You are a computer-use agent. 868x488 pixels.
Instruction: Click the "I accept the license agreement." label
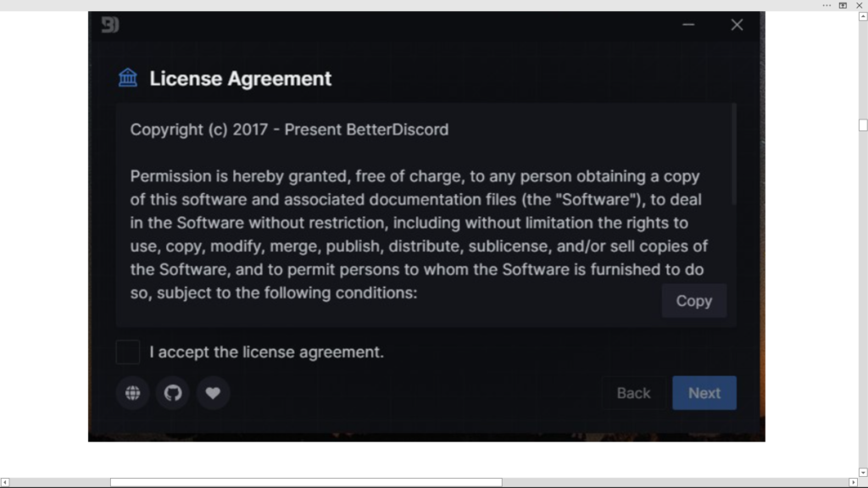(x=266, y=352)
